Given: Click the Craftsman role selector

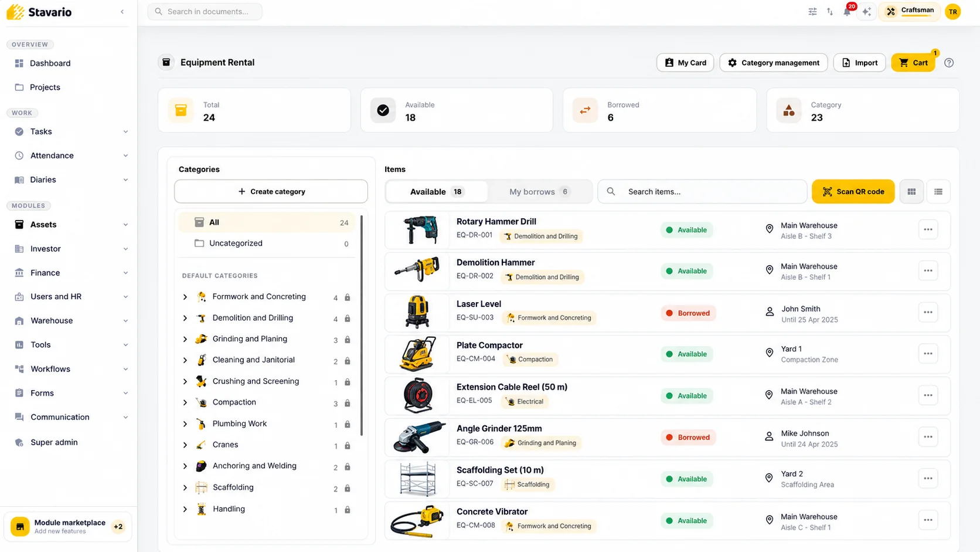Looking at the screenshot, I should (x=910, y=11).
